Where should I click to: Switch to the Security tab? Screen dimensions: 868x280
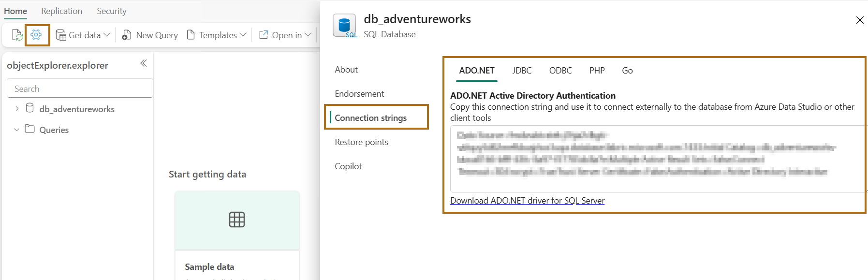pos(111,11)
